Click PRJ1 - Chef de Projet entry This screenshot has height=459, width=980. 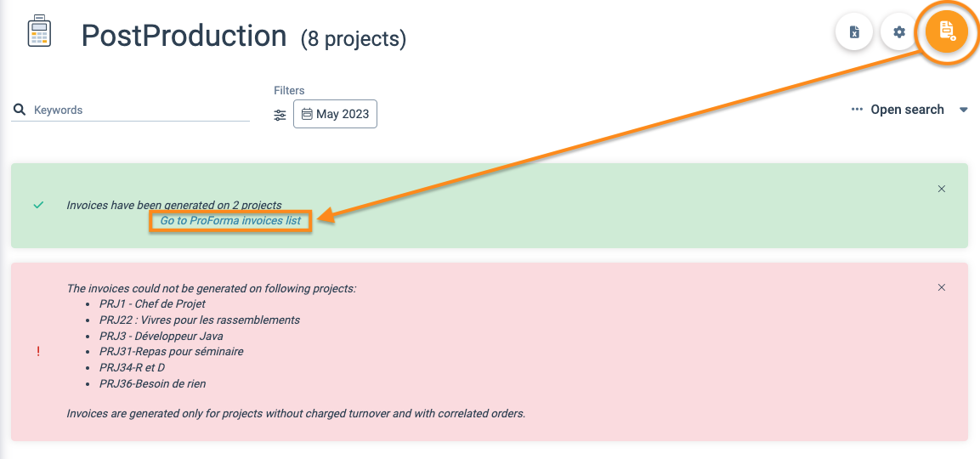point(152,304)
